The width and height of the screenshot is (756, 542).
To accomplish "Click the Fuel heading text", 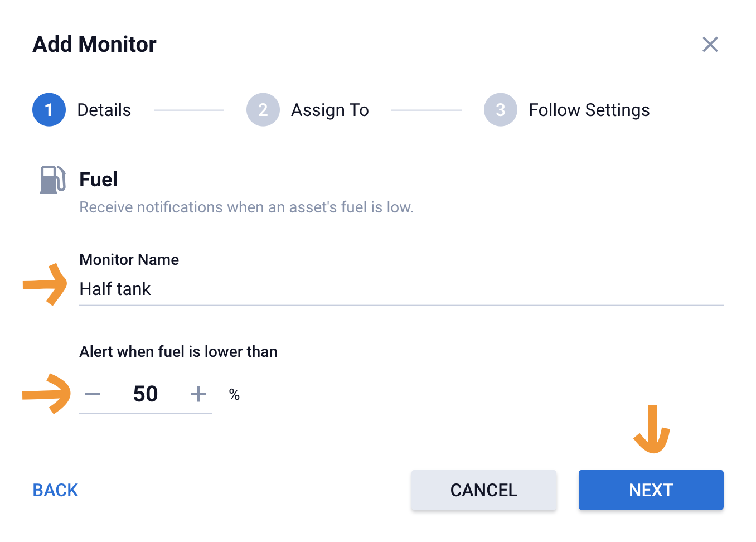I will [99, 180].
